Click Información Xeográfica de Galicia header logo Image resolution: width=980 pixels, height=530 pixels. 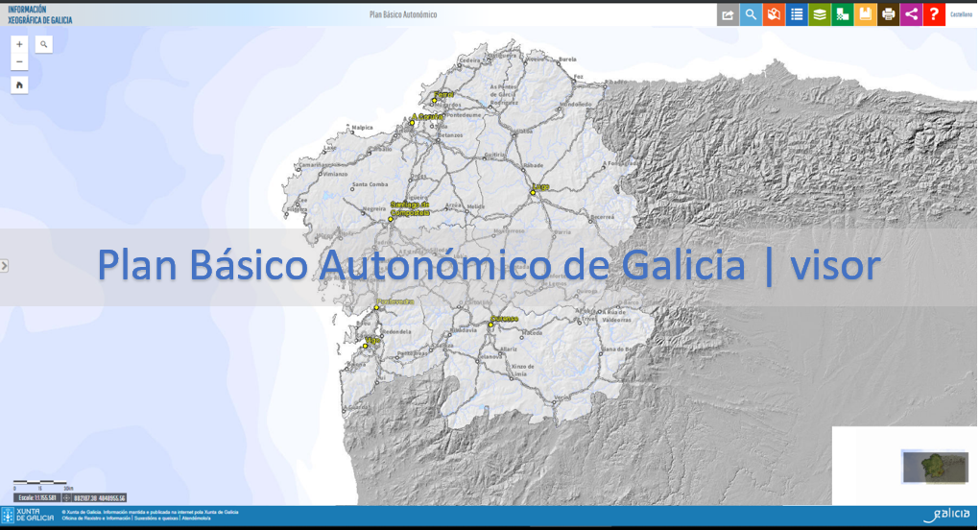click(x=40, y=15)
